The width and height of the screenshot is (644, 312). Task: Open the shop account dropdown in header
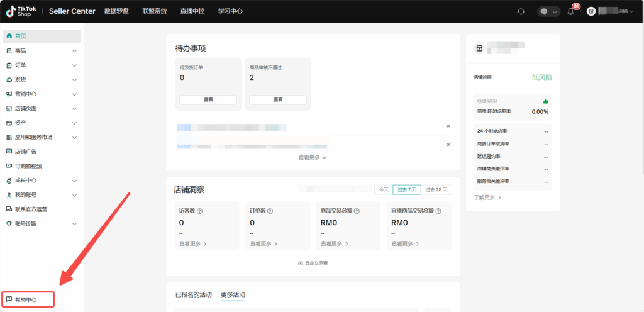coord(631,11)
